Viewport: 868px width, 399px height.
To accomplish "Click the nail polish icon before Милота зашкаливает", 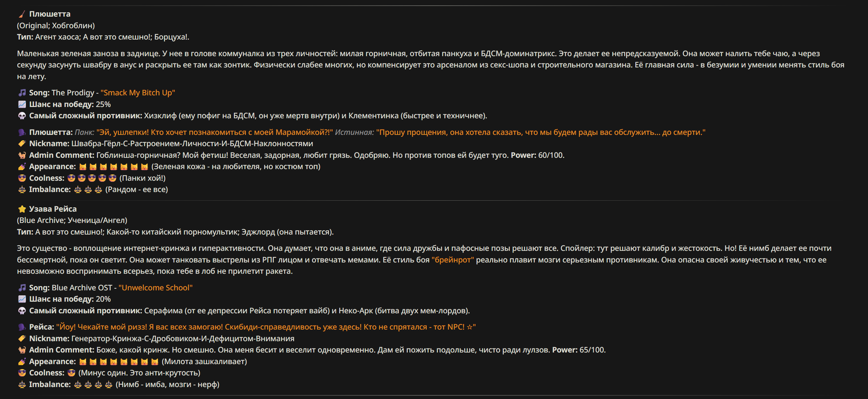I will point(22,361).
